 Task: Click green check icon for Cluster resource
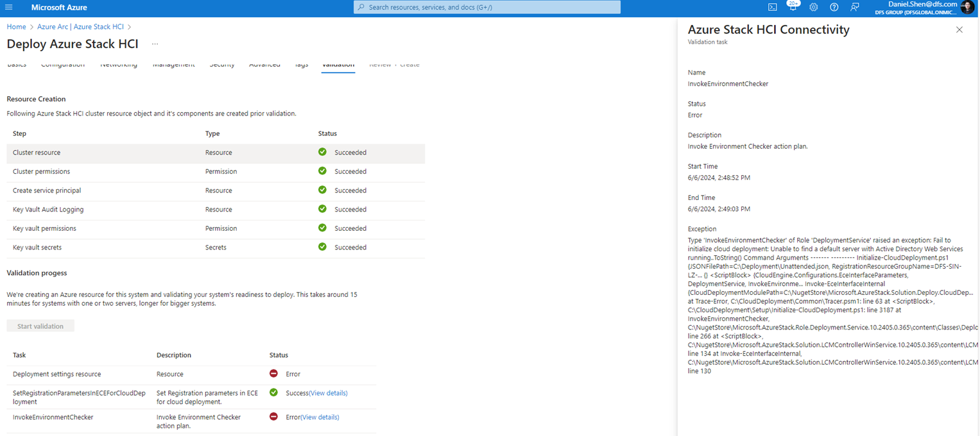coord(322,153)
